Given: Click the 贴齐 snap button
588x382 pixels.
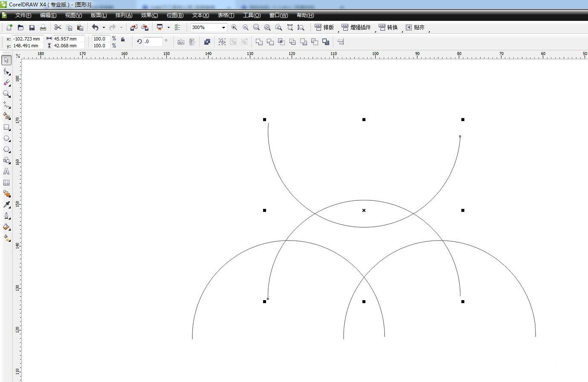Looking at the screenshot, I should tap(415, 27).
